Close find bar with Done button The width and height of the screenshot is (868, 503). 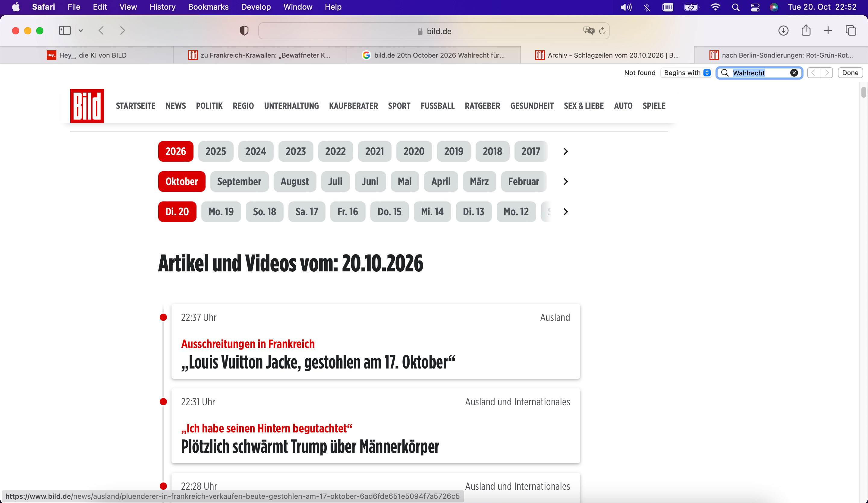click(850, 73)
